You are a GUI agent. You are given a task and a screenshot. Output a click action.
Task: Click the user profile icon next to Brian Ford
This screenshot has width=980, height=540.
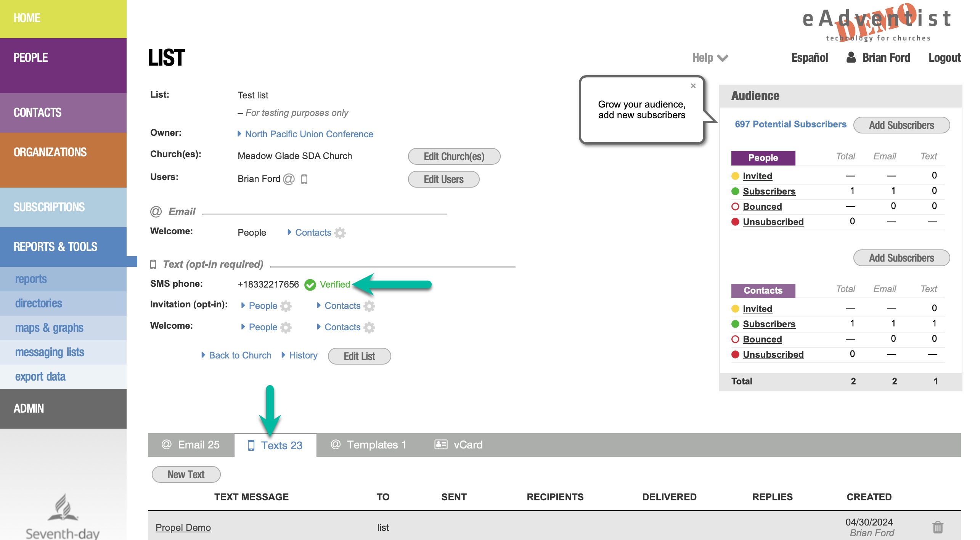coord(851,58)
